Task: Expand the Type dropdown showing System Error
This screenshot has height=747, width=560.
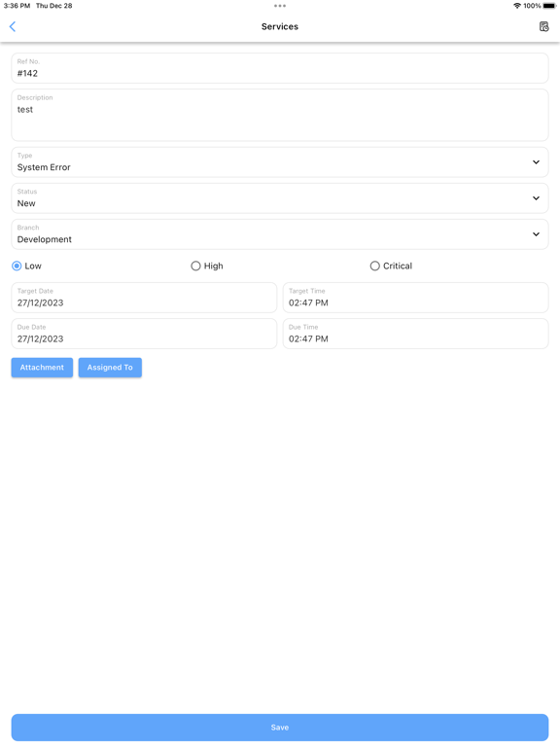Action: (x=280, y=162)
